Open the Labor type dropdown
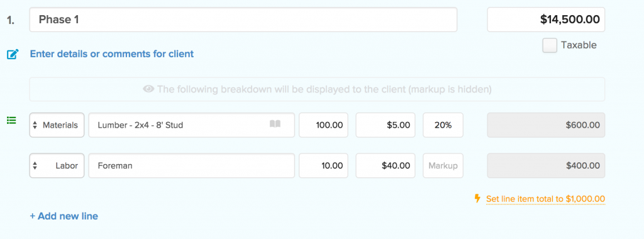The width and height of the screenshot is (644, 239). coord(57,165)
